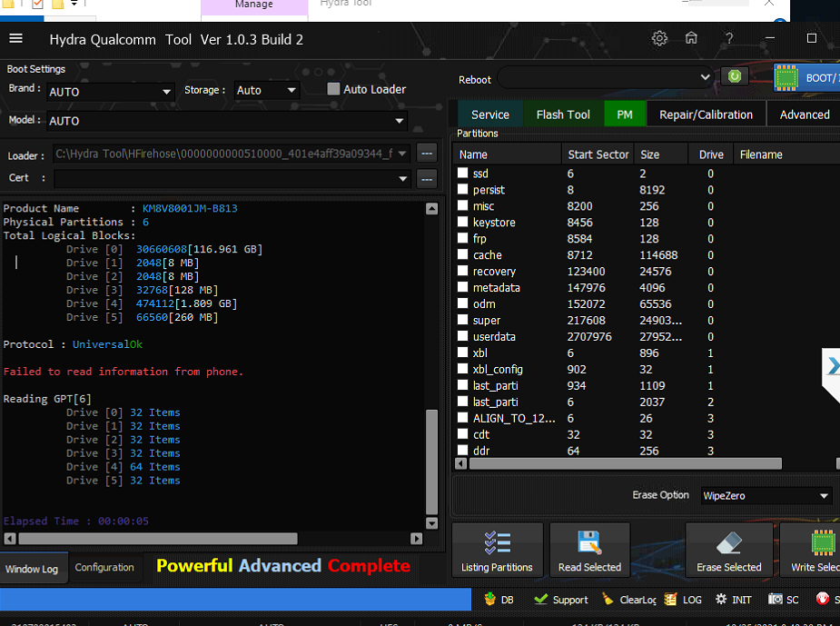Click the Listing Partitions icon
This screenshot has width=840, height=626.
click(497, 542)
